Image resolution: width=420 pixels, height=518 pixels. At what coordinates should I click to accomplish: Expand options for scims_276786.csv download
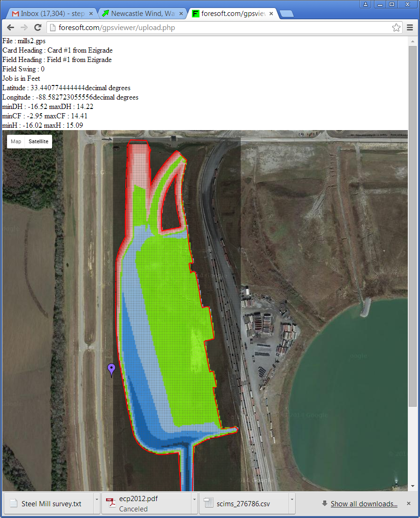[x=291, y=504]
